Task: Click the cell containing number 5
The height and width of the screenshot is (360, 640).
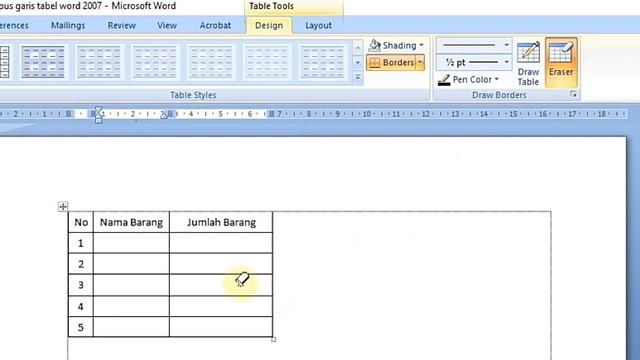Action: click(x=81, y=327)
